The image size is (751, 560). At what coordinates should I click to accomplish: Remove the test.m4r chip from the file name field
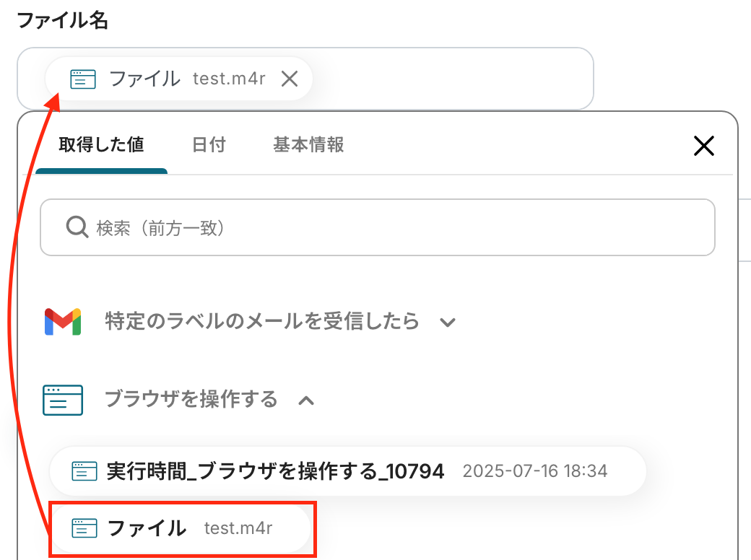290,79
